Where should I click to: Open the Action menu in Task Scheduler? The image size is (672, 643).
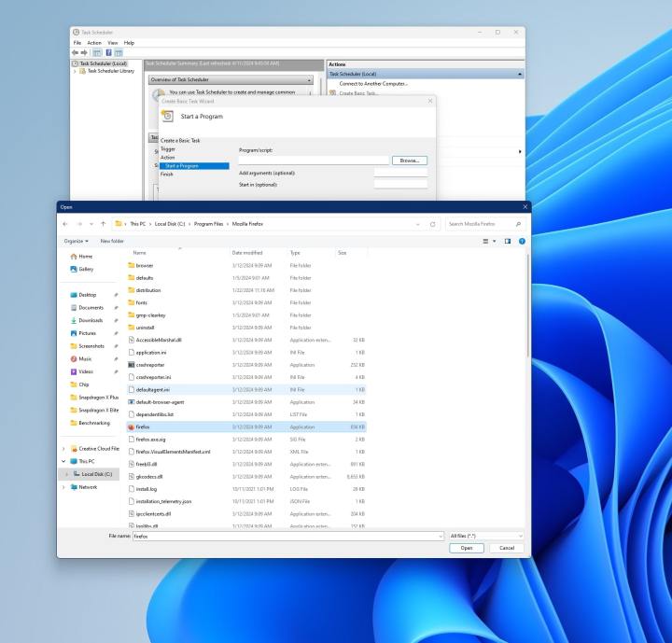[94, 43]
